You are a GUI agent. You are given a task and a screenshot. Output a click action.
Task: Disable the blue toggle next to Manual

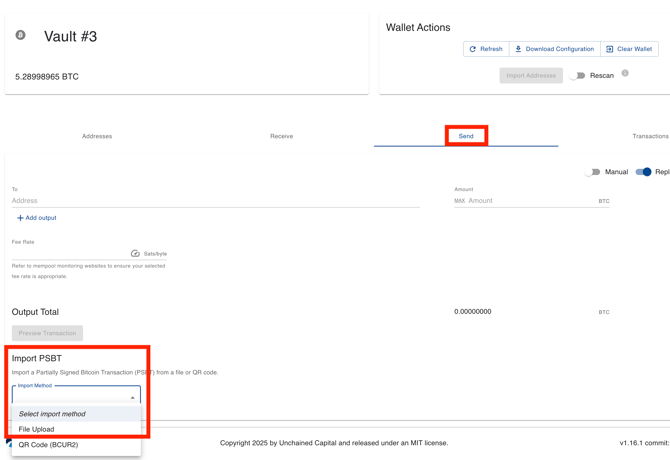point(643,172)
